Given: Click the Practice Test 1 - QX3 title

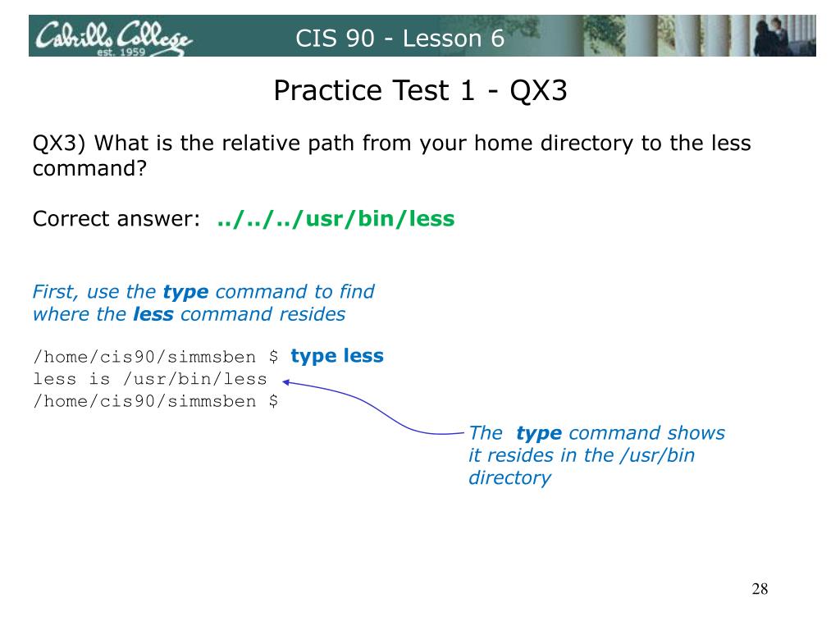Looking at the screenshot, I should pos(420,90).
